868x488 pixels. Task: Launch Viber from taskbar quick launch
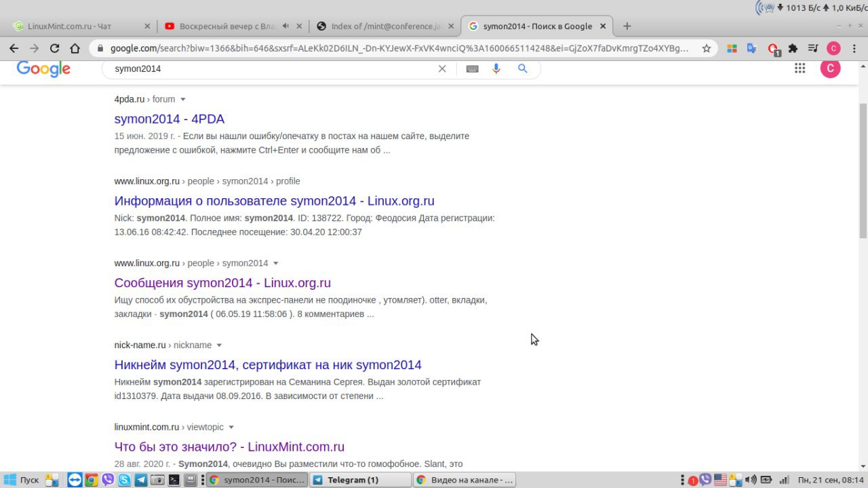[x=108, y=480]
